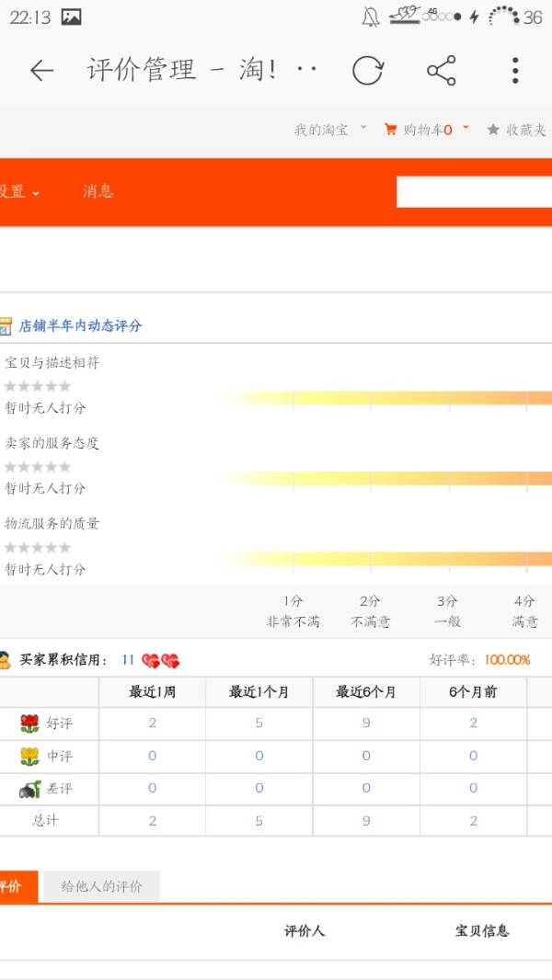This screenshot has height=980, width=552.
Task: Open the 收藏夹 link
Action: click(525, 130)
